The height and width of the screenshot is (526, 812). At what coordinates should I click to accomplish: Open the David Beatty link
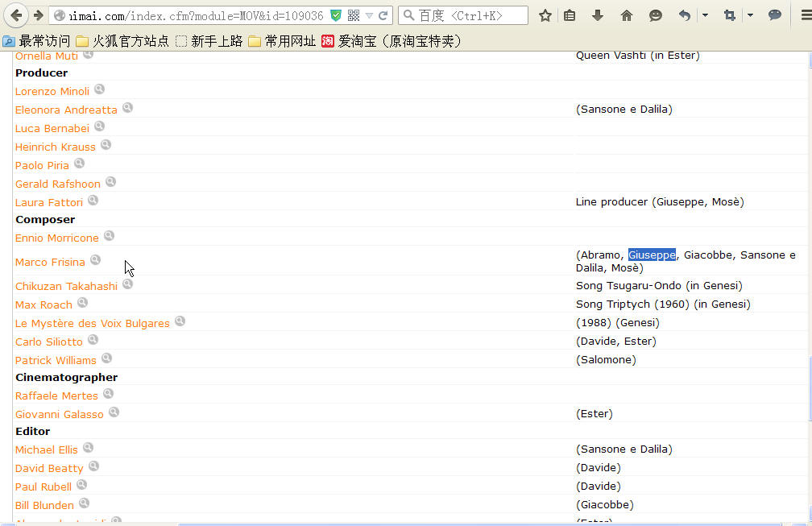point(49,469)
